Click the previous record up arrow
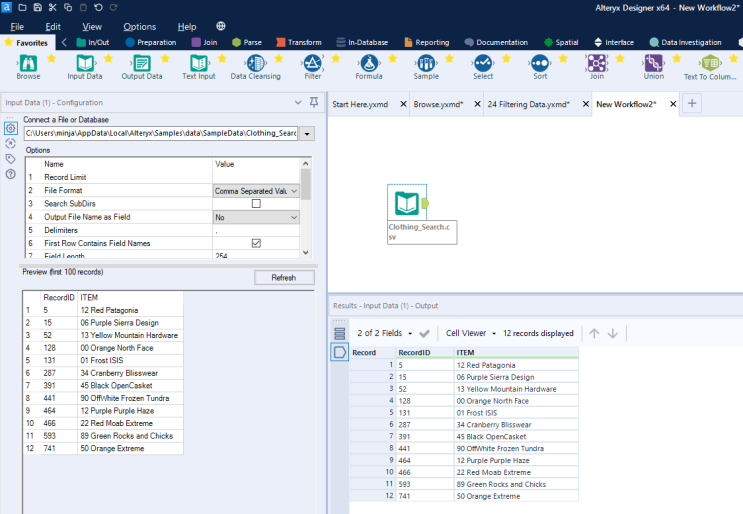 click(594, 334)
